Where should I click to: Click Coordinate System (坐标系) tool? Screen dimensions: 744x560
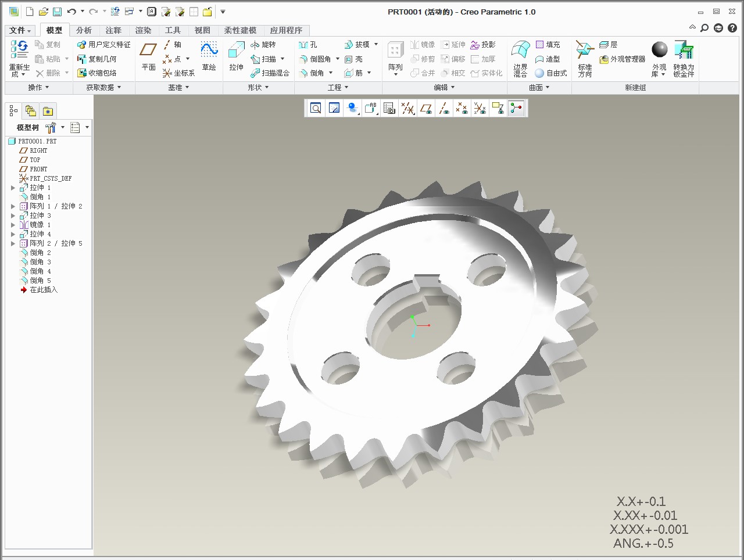coord(178,73)
